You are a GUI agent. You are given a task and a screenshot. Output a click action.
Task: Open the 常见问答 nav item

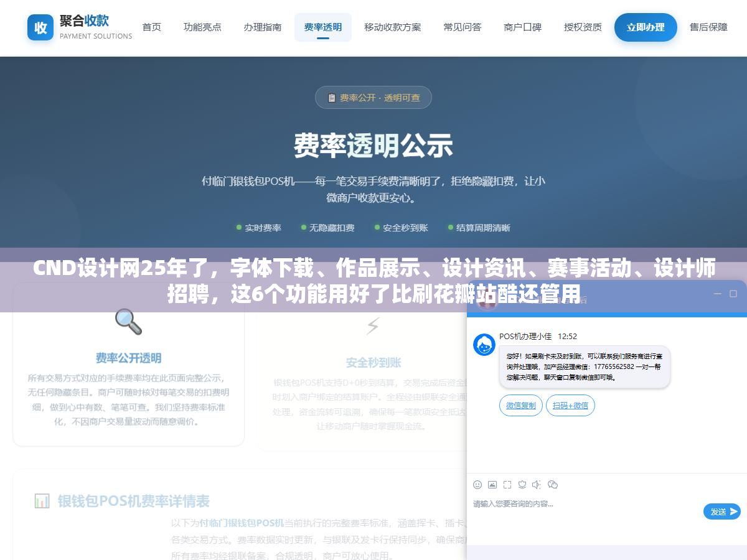463,27
